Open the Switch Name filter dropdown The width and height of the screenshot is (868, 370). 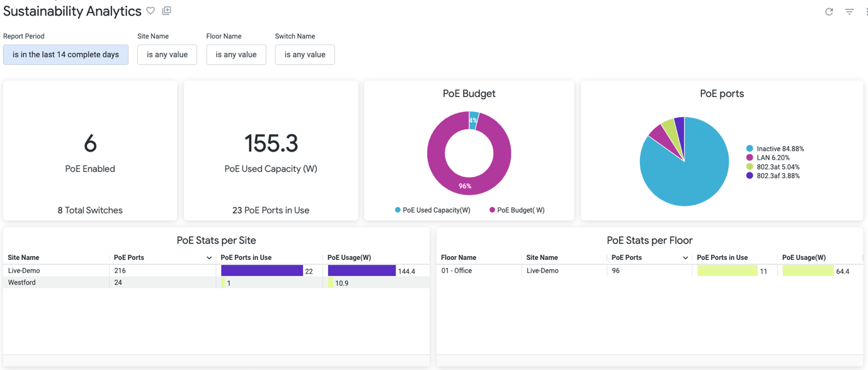(x=304, y=55)
